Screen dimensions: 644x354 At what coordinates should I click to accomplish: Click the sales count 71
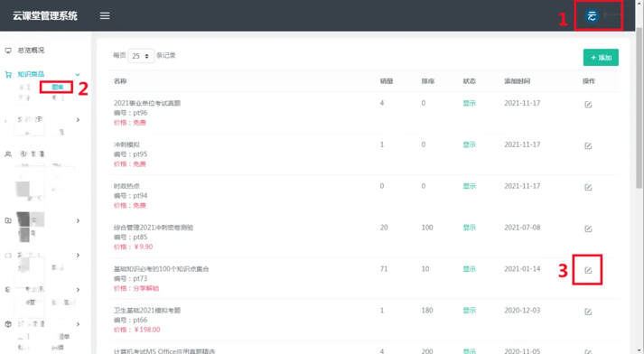pos(384,269)
